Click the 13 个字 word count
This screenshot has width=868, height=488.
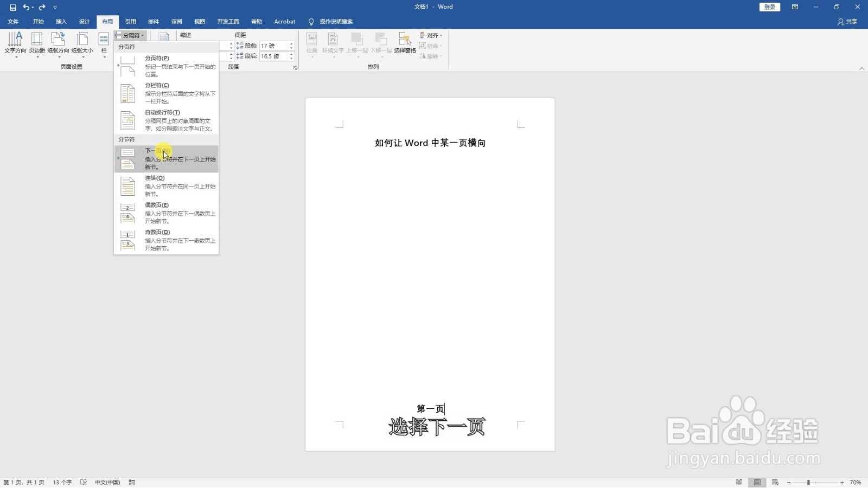click(x=62, y=483)
